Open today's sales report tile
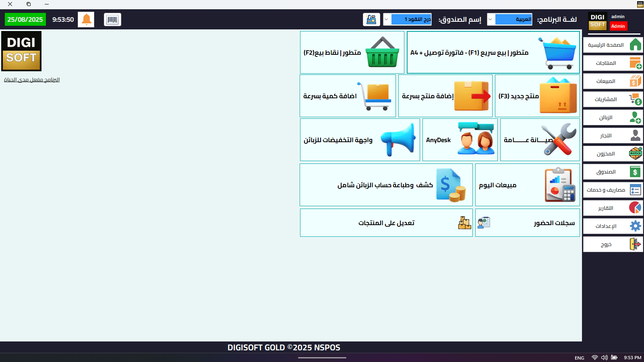Screen dimensions: 644x362 click(x=528, y=185)
